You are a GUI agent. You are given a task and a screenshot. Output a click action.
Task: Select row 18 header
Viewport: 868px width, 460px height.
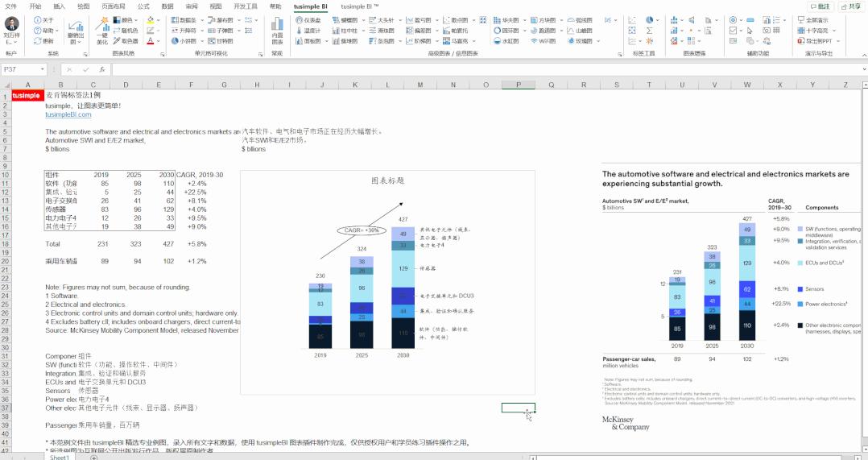click(x=5, y=243)
